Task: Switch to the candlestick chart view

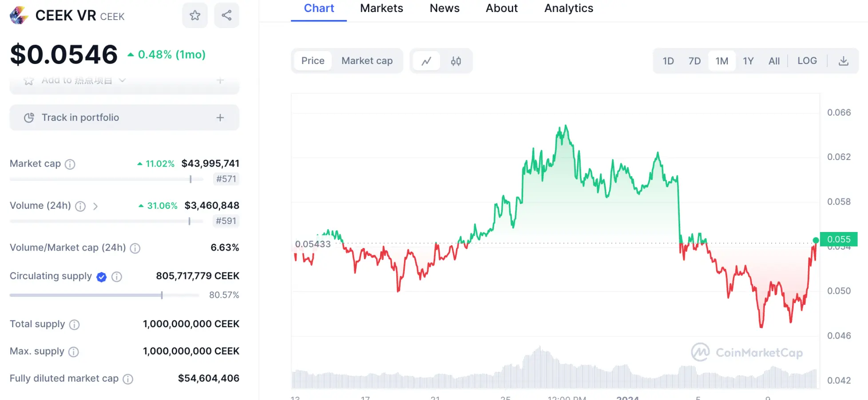Action: [456, 61]
